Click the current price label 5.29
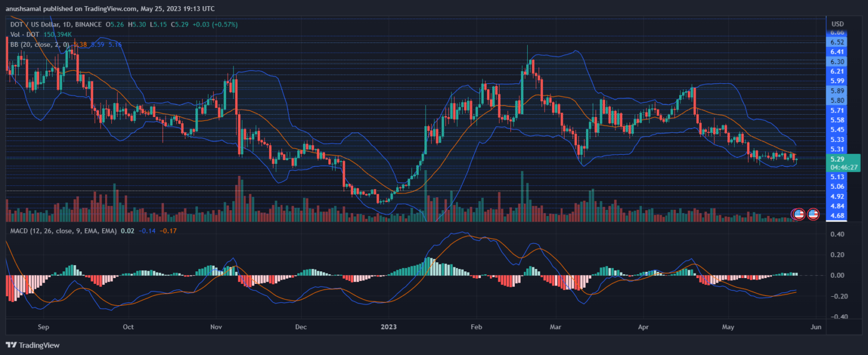 coord(837,159)
